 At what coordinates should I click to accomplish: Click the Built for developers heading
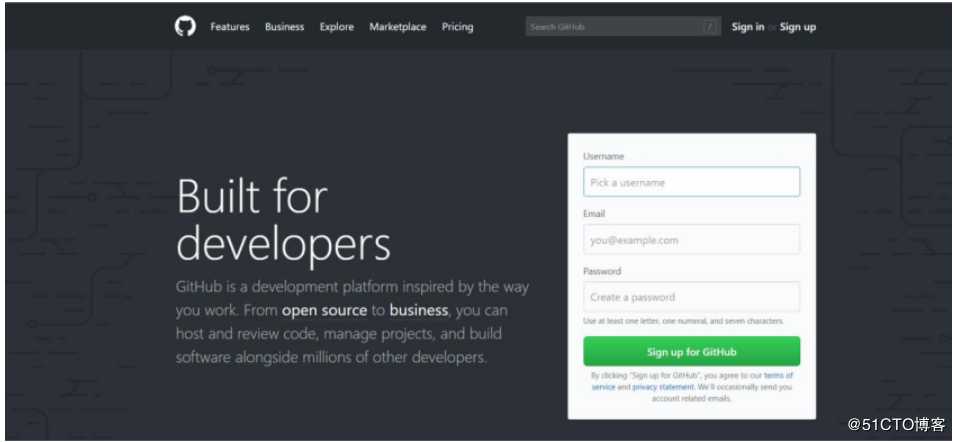284,219
